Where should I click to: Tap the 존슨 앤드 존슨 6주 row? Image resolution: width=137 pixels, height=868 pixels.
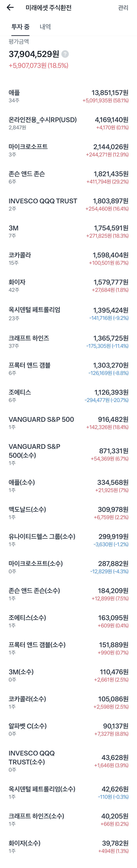pos(68,177)
